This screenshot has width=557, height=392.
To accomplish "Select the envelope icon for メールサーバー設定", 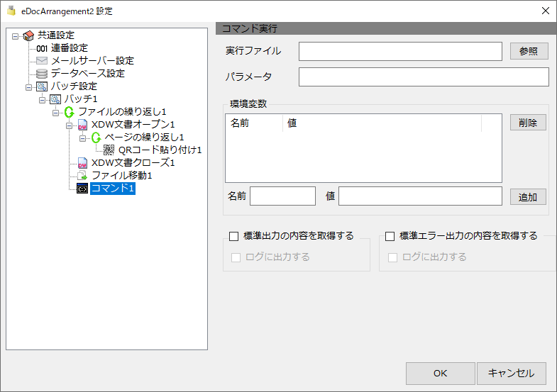I will pyautogui.click(x=42, y=61).
